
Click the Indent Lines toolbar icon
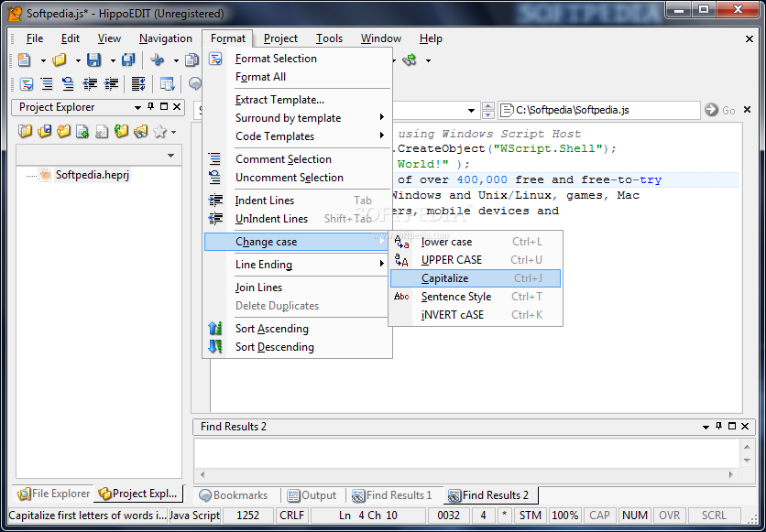112,84
